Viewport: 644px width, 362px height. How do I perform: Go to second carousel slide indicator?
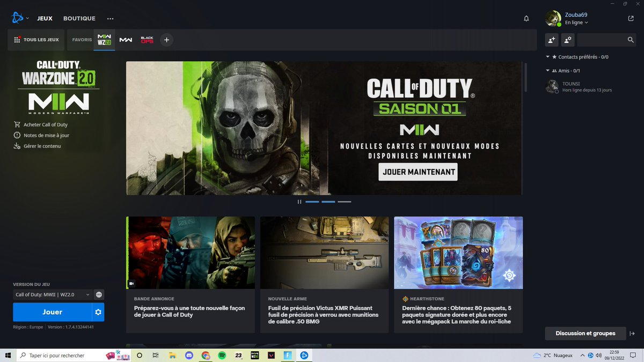pyautogui.click(x=328, y=202)
